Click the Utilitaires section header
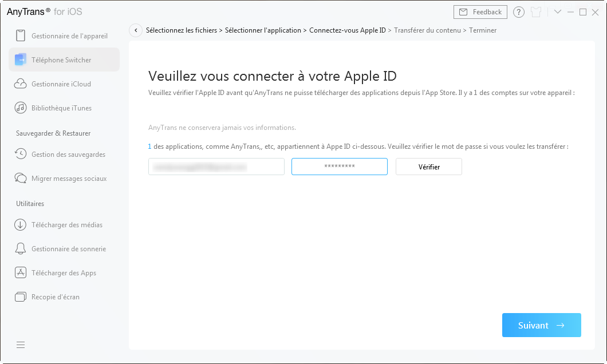 pyautogui.click(x=30, y=204)
